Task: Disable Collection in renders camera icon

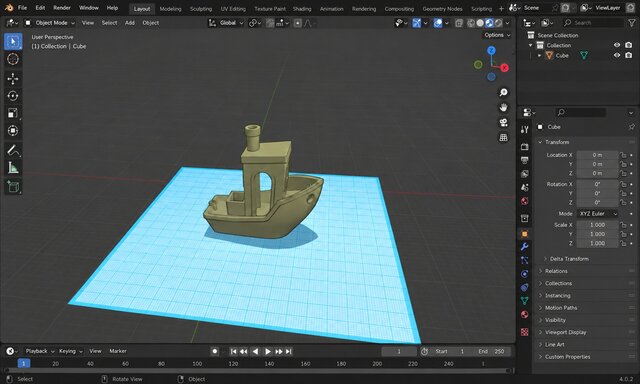Action: (x=629, y=45)
